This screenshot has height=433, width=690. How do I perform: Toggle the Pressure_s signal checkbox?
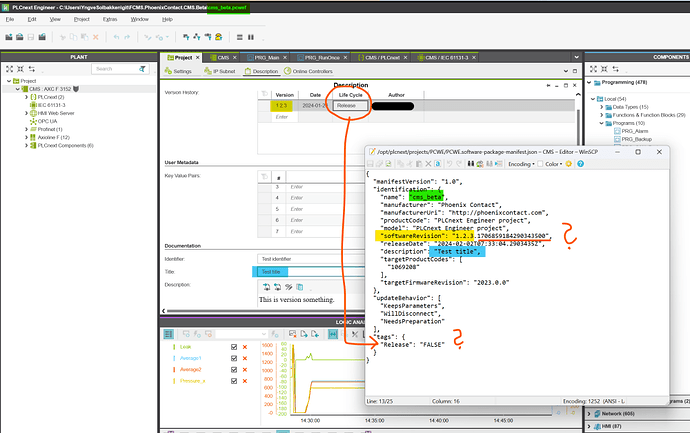[234, 380]
